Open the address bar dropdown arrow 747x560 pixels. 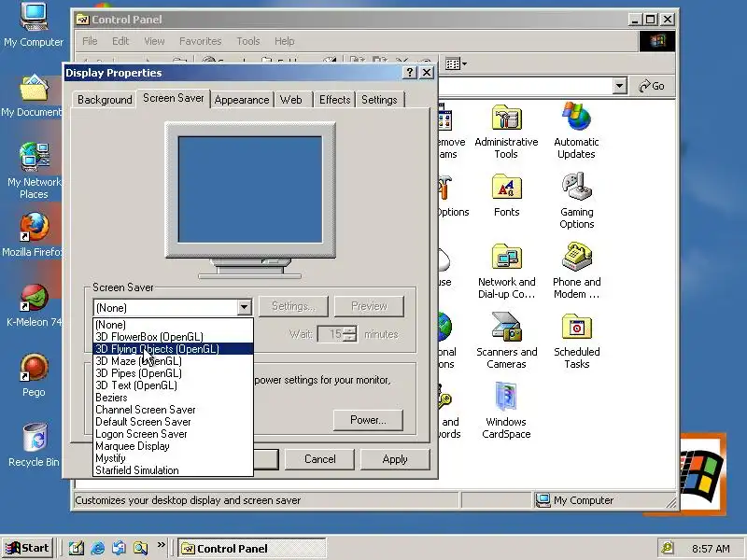(619, 86)
